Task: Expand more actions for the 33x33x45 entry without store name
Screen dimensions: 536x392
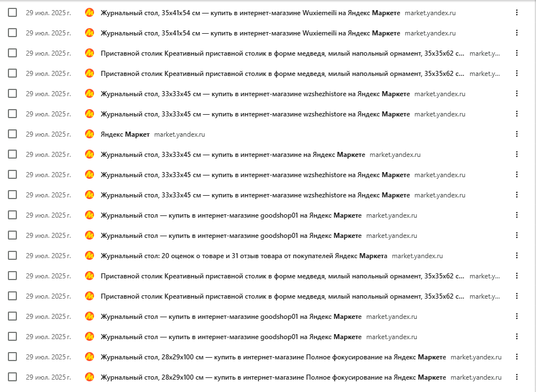Action: tap(516, 154)
